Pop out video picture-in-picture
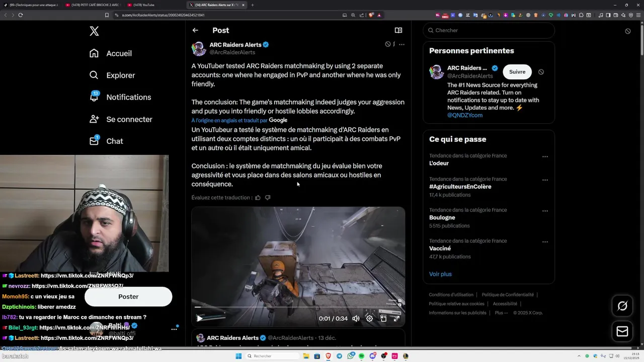 [383, 318]
